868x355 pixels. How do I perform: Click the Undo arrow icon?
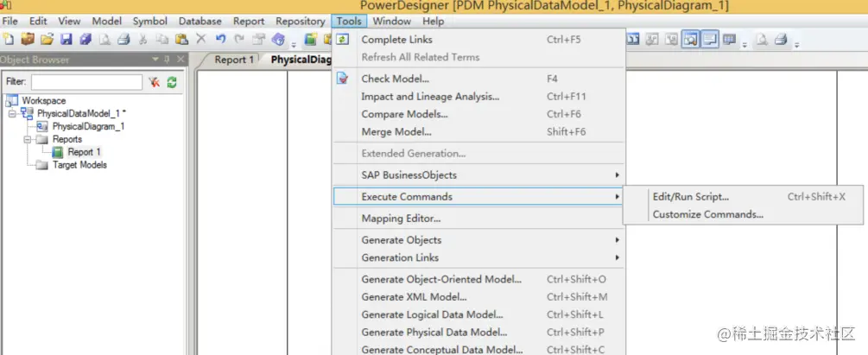click(x=221, y=39)
